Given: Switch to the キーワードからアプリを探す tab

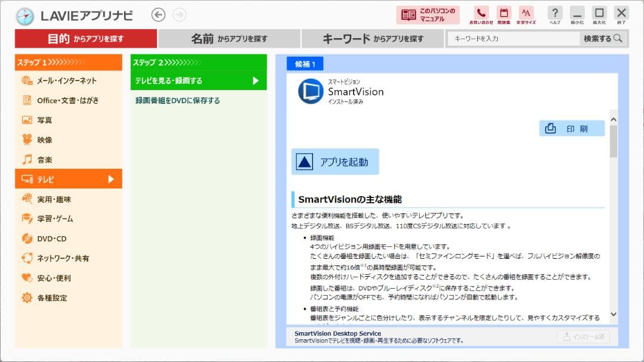Looking at the screenshot, I should [x=373, y=38].
